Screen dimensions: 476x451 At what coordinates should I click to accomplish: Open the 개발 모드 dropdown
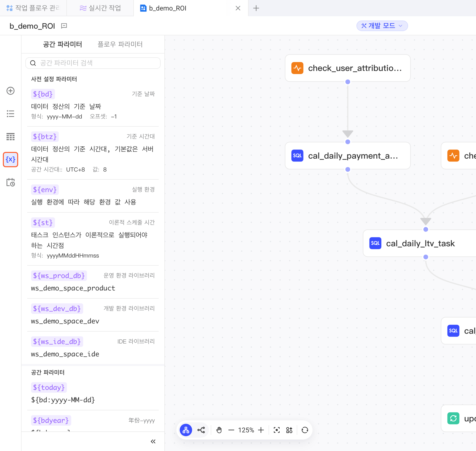click(382, 26)
